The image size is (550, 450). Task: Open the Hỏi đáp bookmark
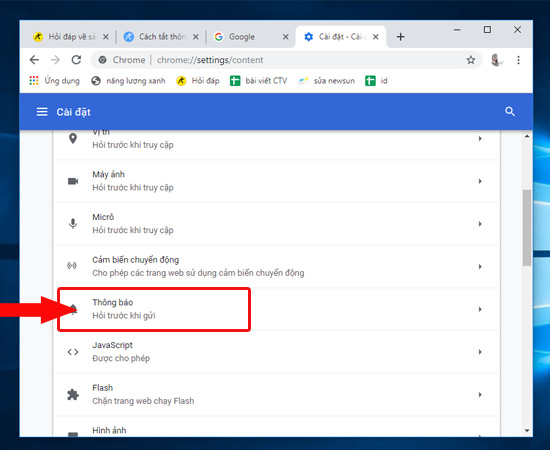point(198,81)
